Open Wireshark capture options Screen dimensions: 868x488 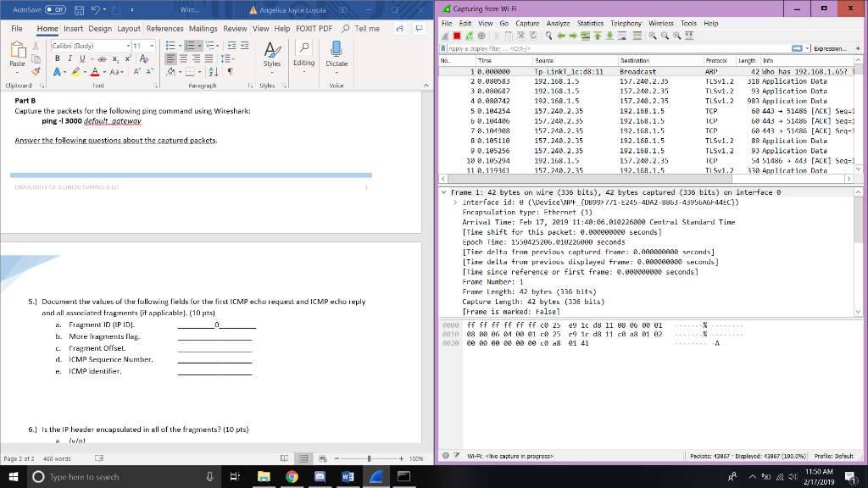[x=481, y=36]
